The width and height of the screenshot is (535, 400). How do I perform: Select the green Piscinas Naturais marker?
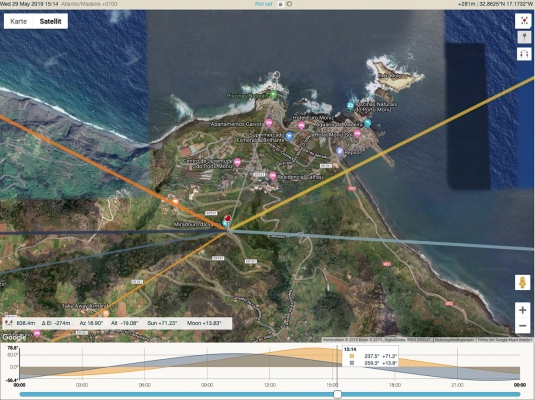(273, 94)
